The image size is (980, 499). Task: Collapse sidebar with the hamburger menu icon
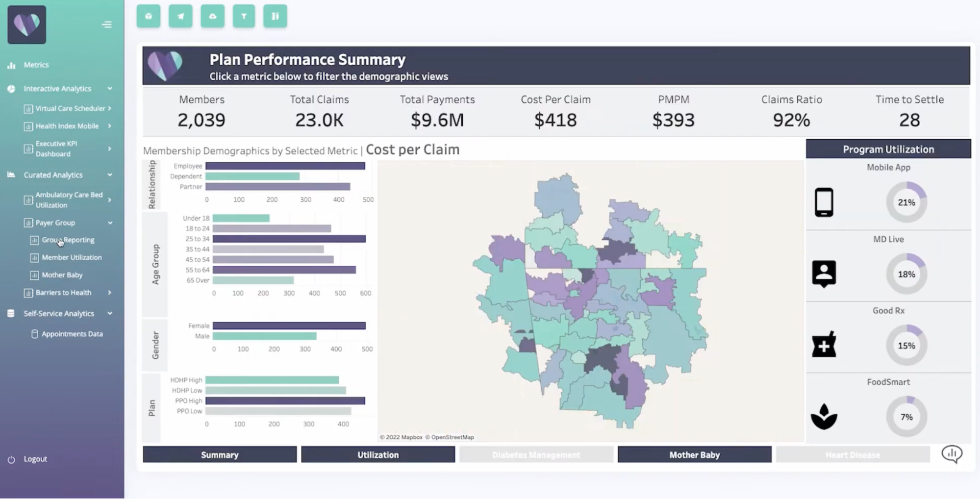click(x=107, y=25)
